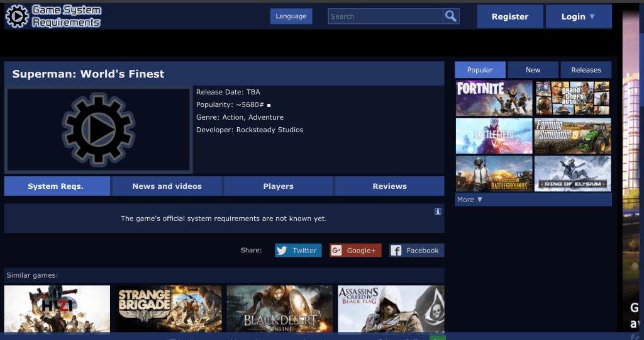The height and width of the screenshot is (340, 644).
Task: Click the Superman game placeholder image
Action: click(x=98, y=130)
